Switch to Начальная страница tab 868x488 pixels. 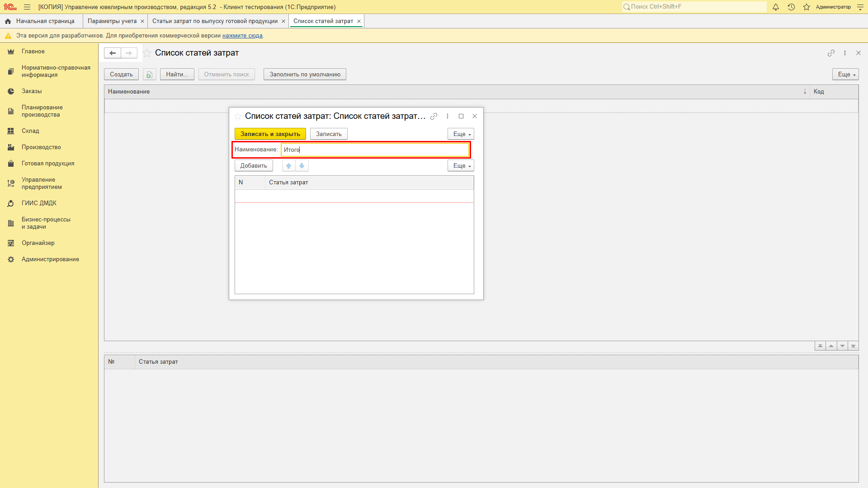pyautogui.click(x=40, y=21)
